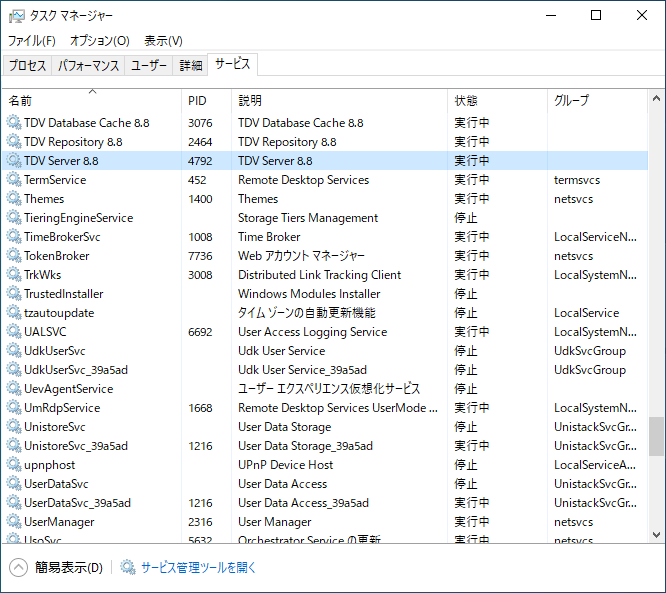Click the gear icon beside TrkWks
666x593 pixels.
(x=14, y=275)
